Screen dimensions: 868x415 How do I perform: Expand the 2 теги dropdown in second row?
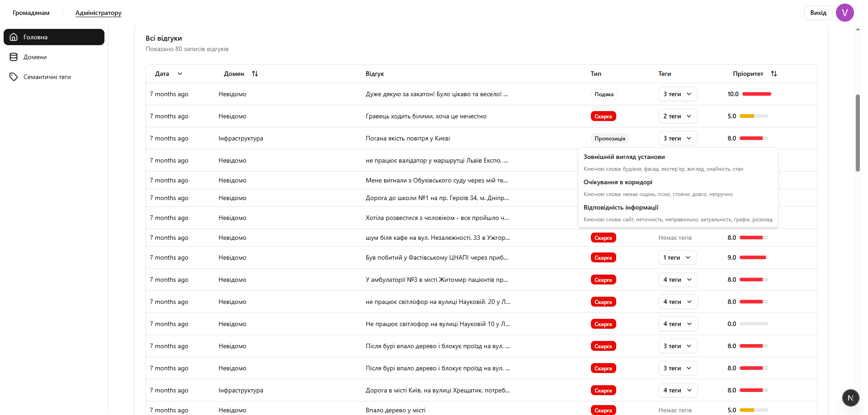coord(678,116)
